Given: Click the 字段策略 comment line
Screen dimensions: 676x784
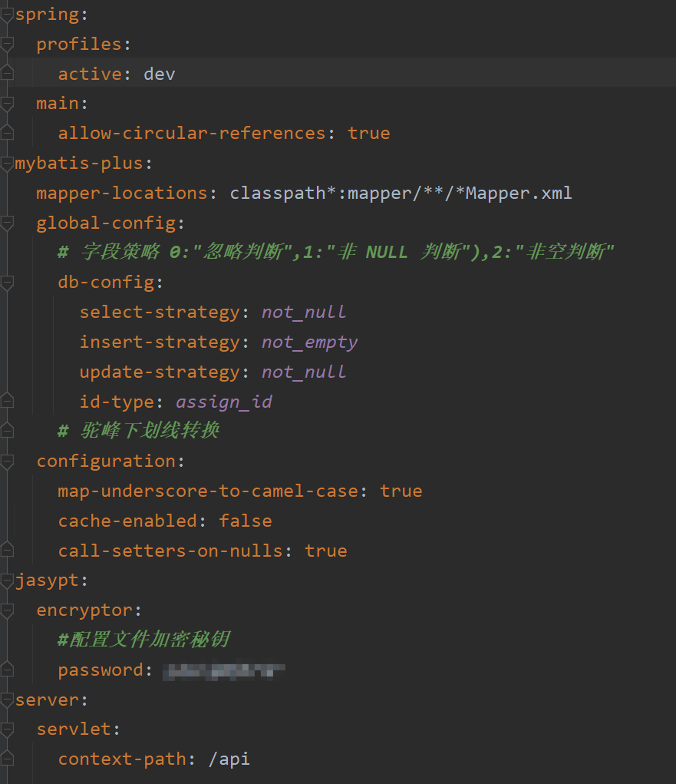Looking at the screenshot, I should 336,252.
